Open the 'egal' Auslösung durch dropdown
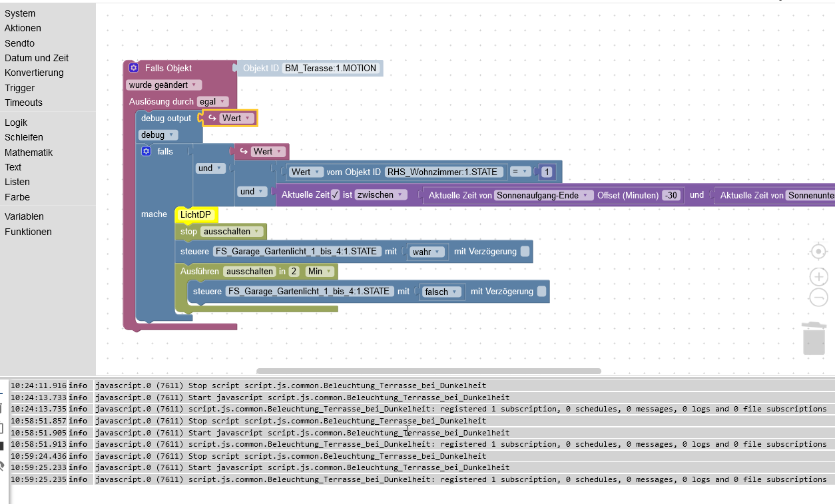This screenshot has height=504, width=835. click(x=212, y=102)
